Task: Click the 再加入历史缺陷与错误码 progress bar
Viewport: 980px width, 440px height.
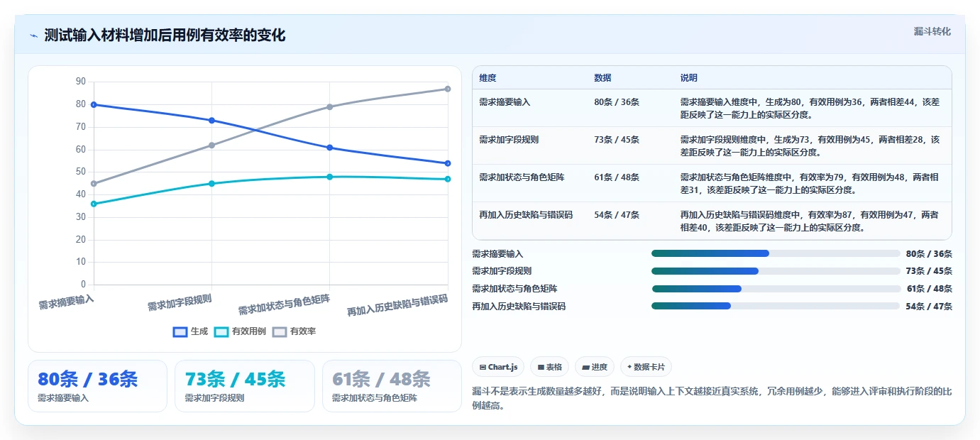Action: 776,306
